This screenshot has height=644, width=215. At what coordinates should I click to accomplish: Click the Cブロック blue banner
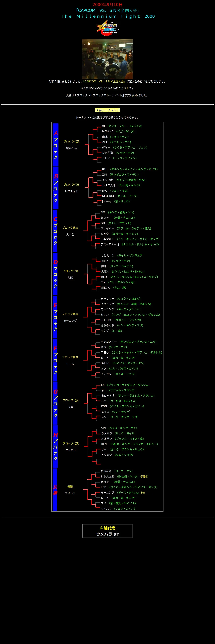(55, 231)
